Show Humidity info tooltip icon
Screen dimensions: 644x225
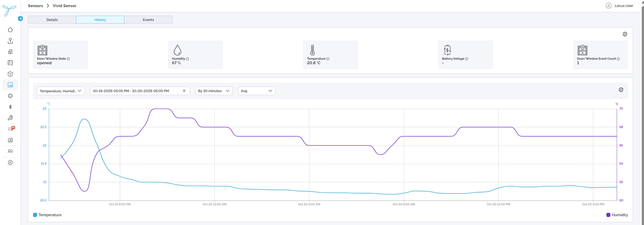coord(188,59)
